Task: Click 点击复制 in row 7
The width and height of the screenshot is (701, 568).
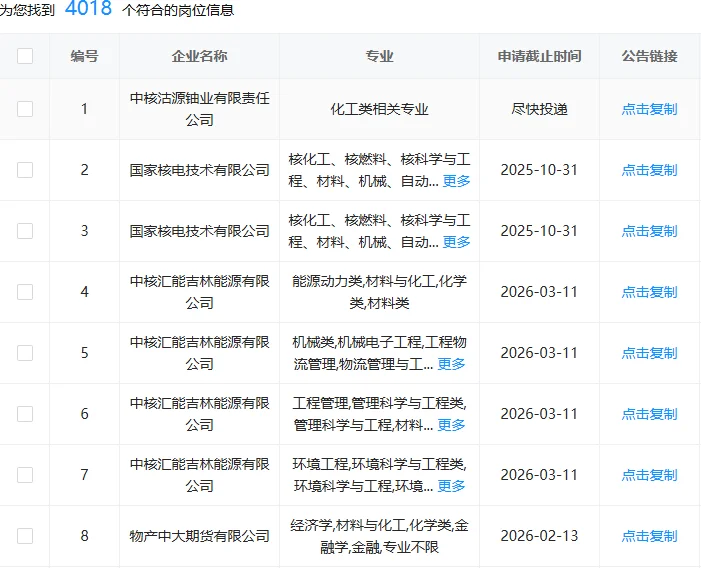Action: 650,475
